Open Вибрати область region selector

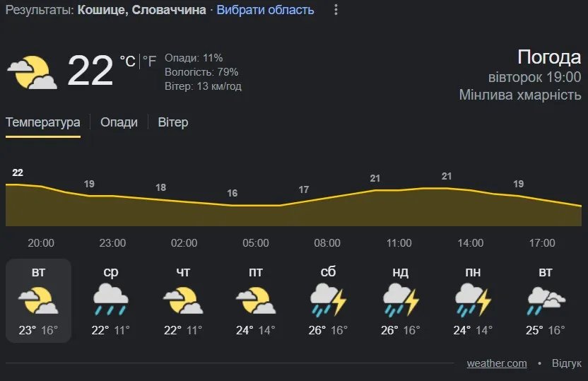pos(265,10)
